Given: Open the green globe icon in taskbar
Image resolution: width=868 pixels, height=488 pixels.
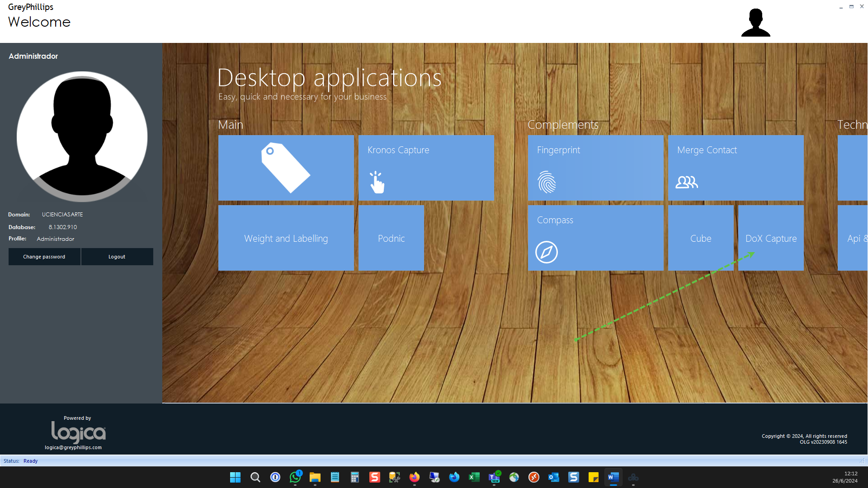Looking at the screenshot, I should (x=514, y=477).
